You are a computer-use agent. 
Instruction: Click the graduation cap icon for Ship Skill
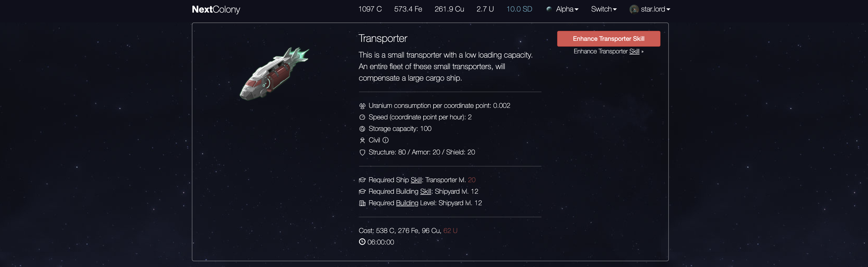point(362,180)
